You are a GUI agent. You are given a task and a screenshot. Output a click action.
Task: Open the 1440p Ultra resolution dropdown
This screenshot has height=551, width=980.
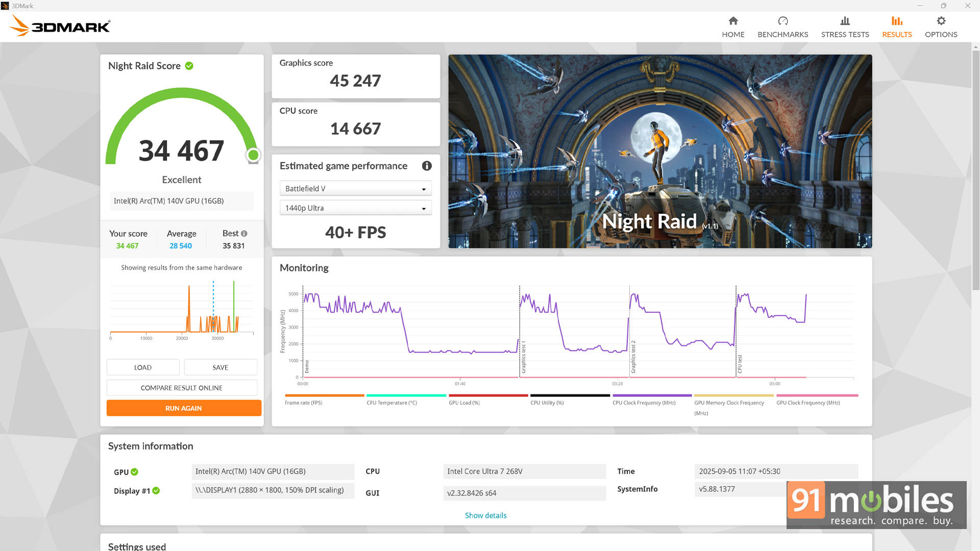click(355, 208)
